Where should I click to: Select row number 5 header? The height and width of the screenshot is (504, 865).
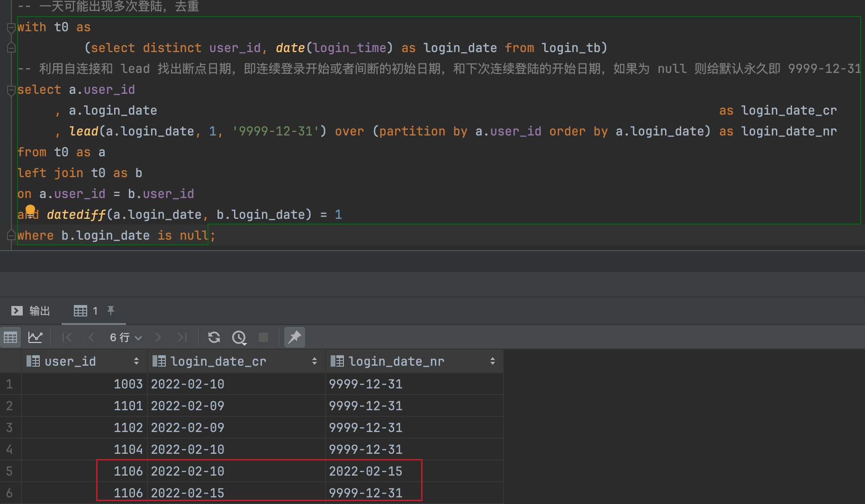coord(10,471)
